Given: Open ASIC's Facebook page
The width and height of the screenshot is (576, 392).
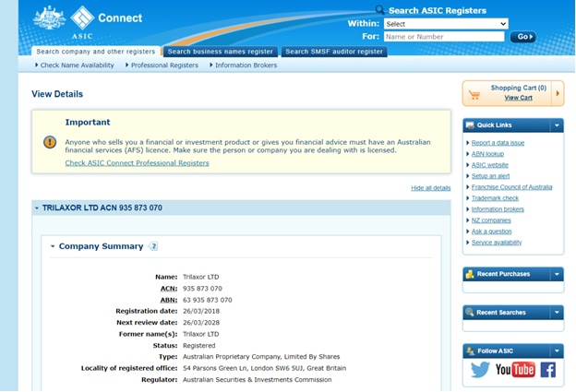Looking at the screenshot, I should 547,370.
